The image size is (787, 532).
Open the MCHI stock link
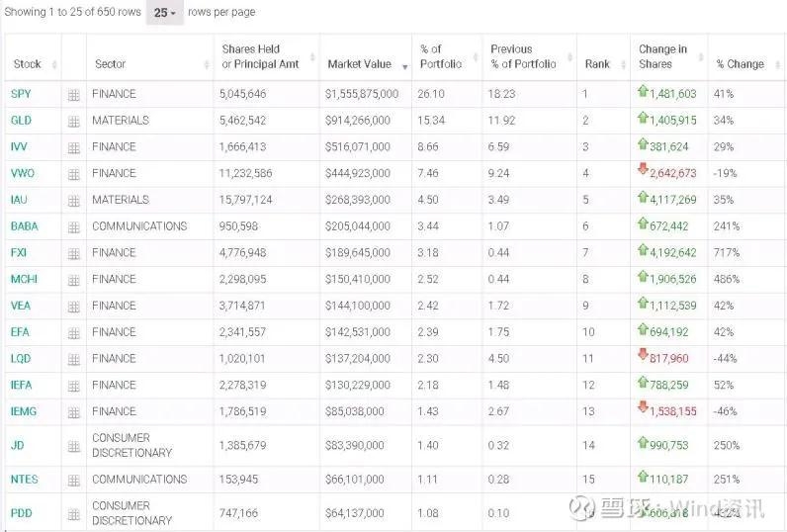click(x=24, y=280)
